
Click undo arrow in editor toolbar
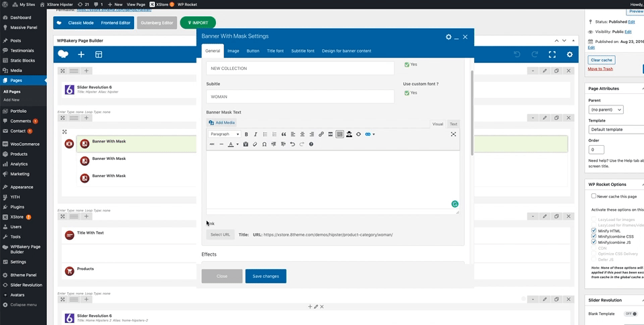tap(292, 144)
